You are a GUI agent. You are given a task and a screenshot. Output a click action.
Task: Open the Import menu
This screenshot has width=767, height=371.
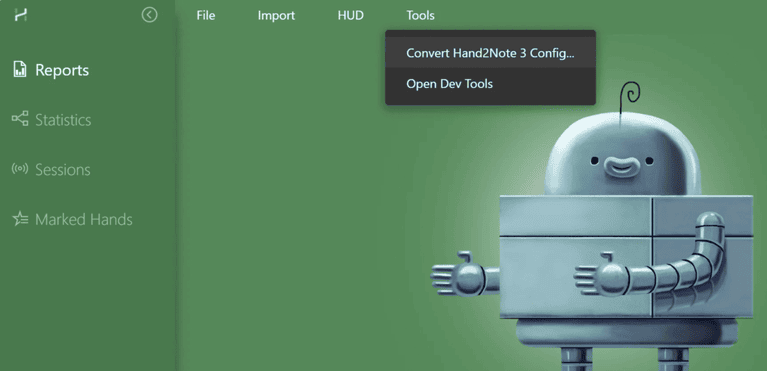[x=276, y=16]
